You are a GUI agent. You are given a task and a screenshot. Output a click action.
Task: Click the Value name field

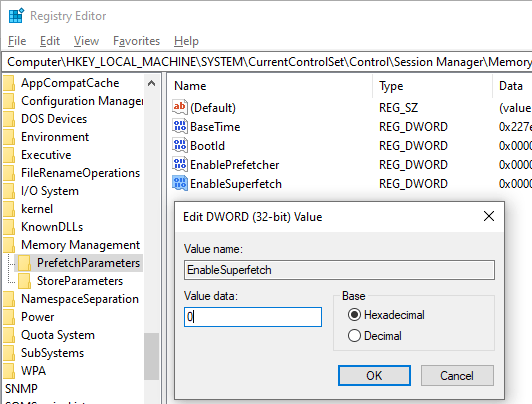point(339,270)
